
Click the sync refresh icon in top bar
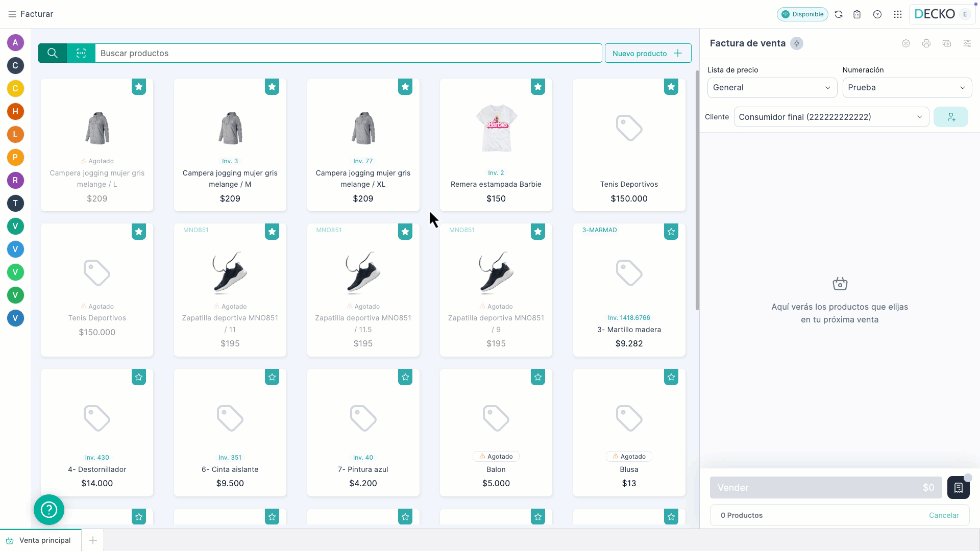click(x=839, y=14)
